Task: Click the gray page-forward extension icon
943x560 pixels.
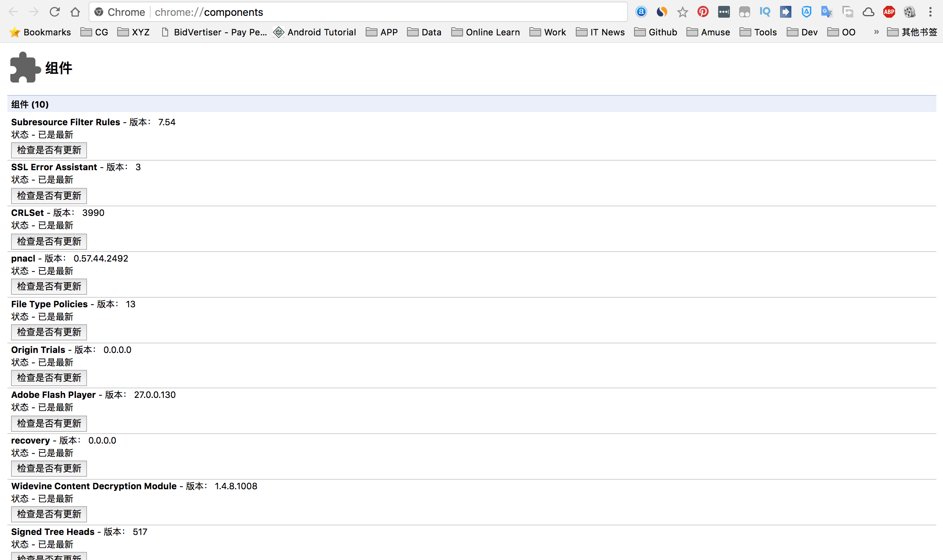Action: tap(848, 12)
